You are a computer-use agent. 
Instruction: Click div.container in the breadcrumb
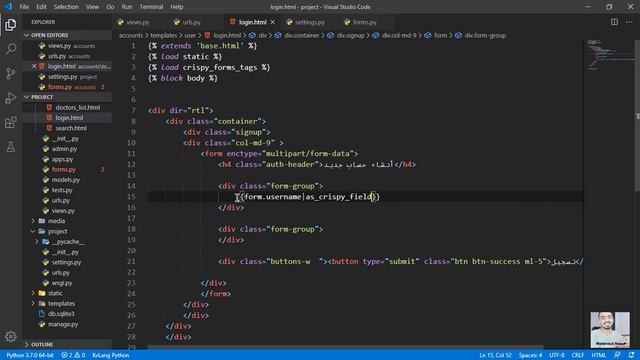(301, 36)
